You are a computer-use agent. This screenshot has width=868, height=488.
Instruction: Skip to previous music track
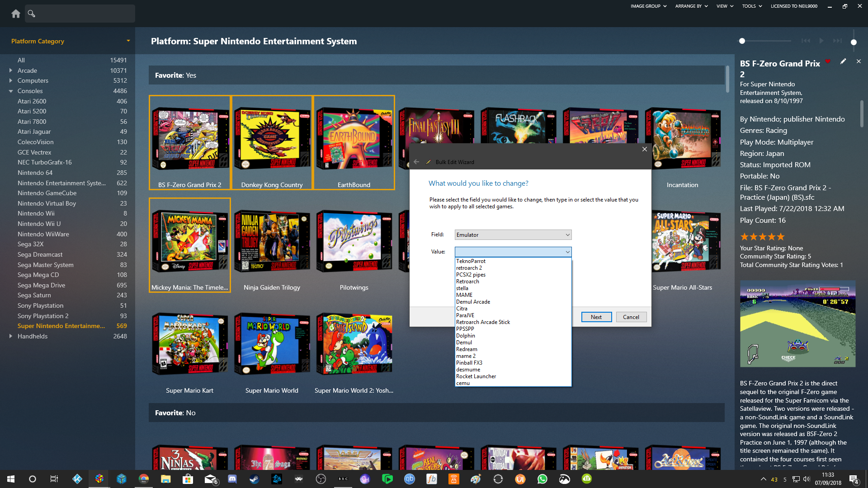(x=806, y=41)
